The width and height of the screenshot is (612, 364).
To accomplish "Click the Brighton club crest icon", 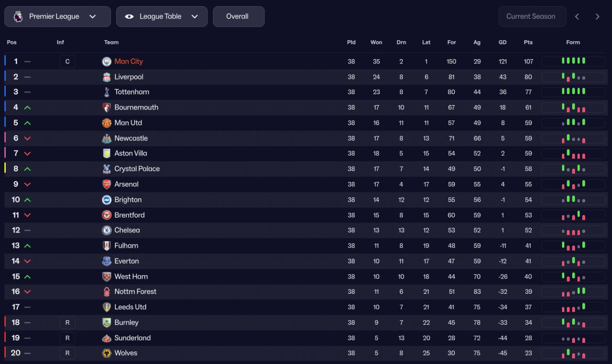I will click(x=107, y=200).
